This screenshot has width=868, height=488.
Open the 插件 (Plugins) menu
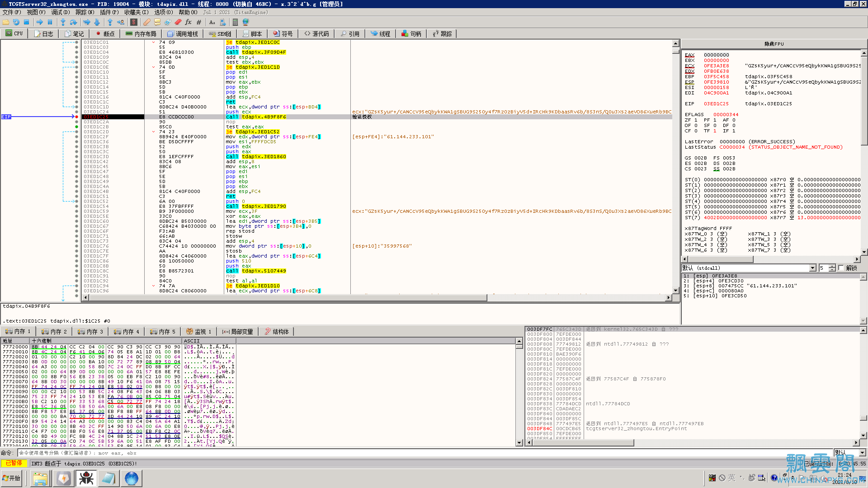[x=109, y=12]
